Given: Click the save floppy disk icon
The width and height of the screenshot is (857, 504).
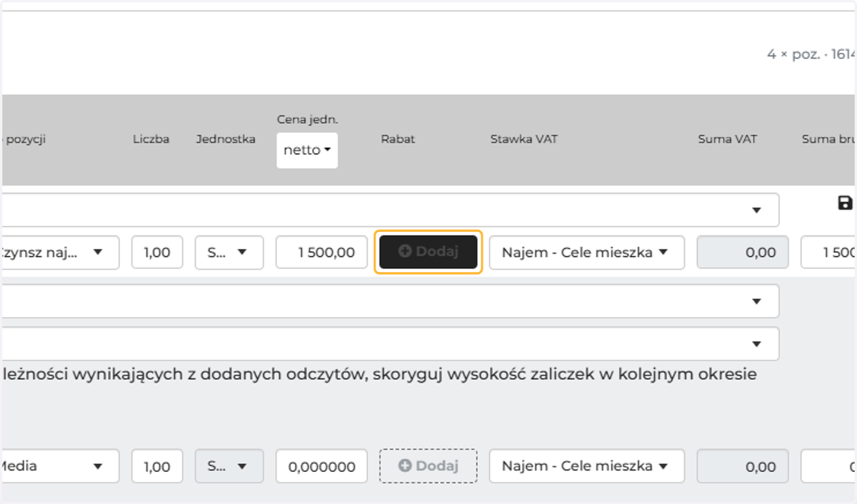Looking at the screenshot, I should click(x=845, y=203).
